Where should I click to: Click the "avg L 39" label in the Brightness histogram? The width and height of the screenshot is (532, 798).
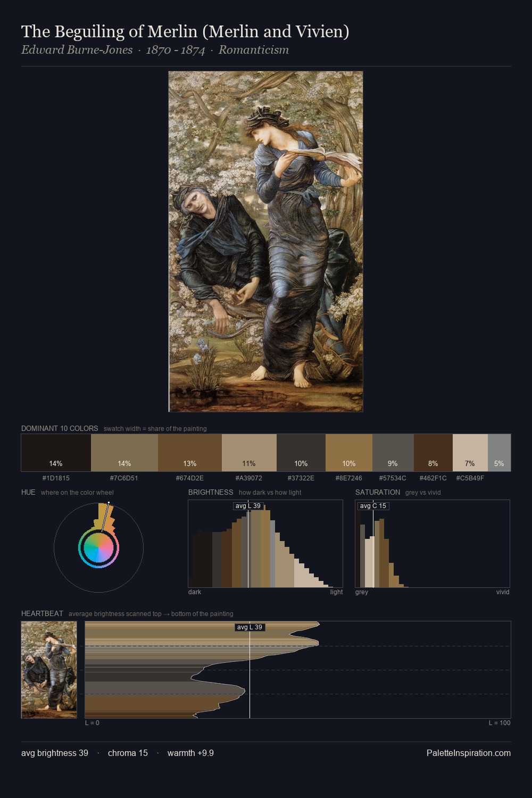pyautogui.click(x=248, y=506)
